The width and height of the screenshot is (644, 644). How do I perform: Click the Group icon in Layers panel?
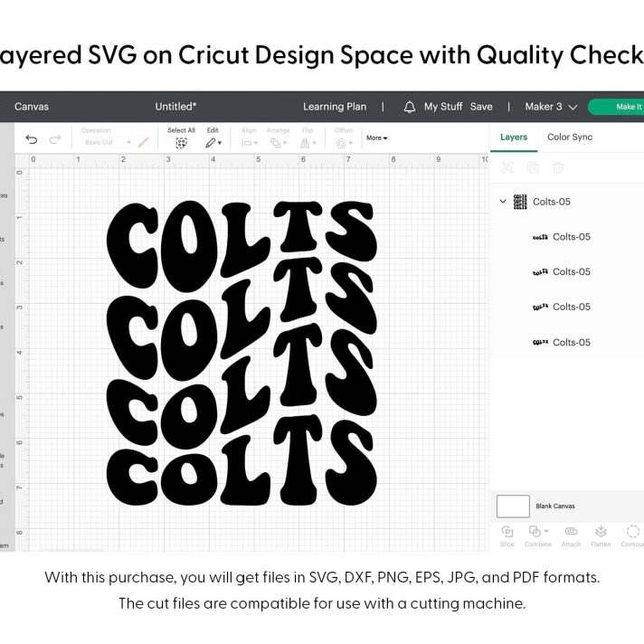coord(507,167)
